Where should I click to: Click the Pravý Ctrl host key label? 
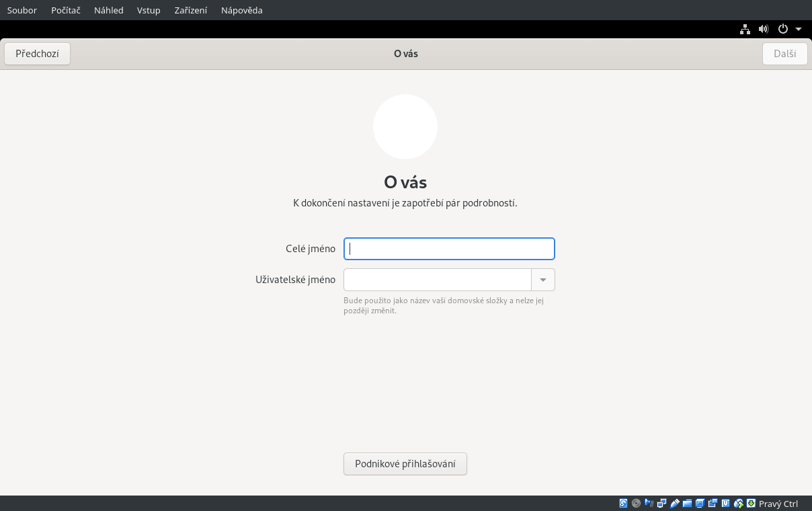pos(778,504)
